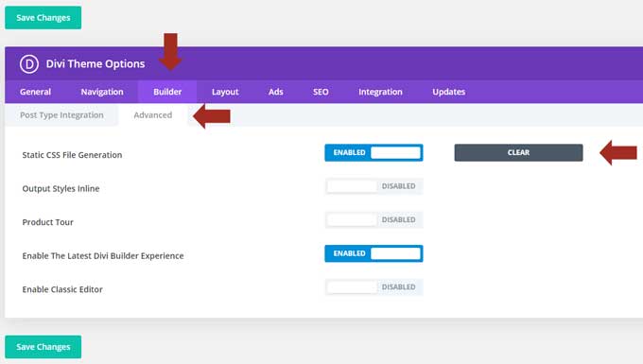Click the bottom Save Changes button

coord(43,347)
